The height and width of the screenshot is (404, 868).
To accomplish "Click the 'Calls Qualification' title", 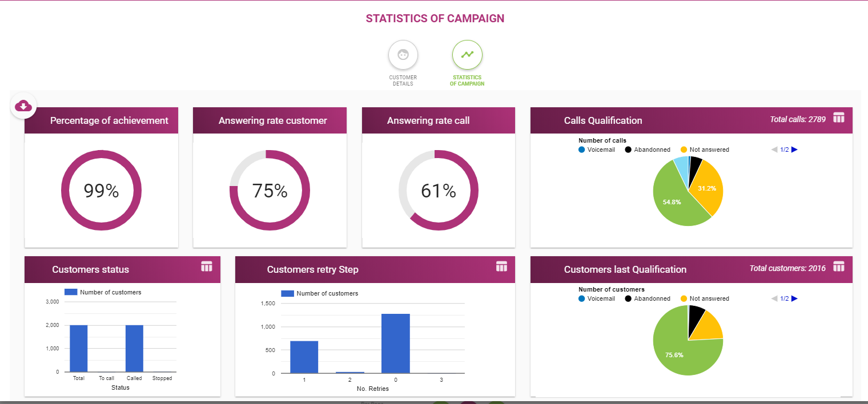I will 603,120.
